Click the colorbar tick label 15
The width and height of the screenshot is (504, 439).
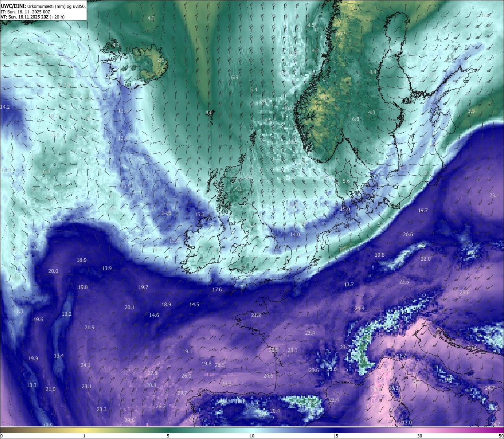[336, 436]
